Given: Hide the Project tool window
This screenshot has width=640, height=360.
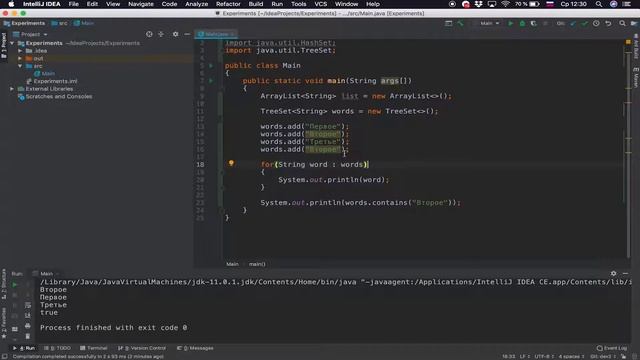Looking at the screenshot, I should (x=187, y=34).
